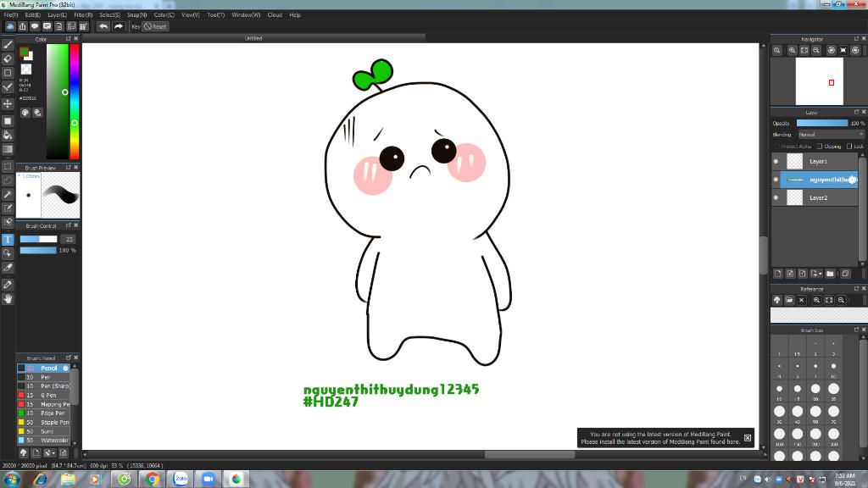Select the rectangular Select tool
Image resolution: width=868 pixels, height=488 pixels.
(8, 166)
